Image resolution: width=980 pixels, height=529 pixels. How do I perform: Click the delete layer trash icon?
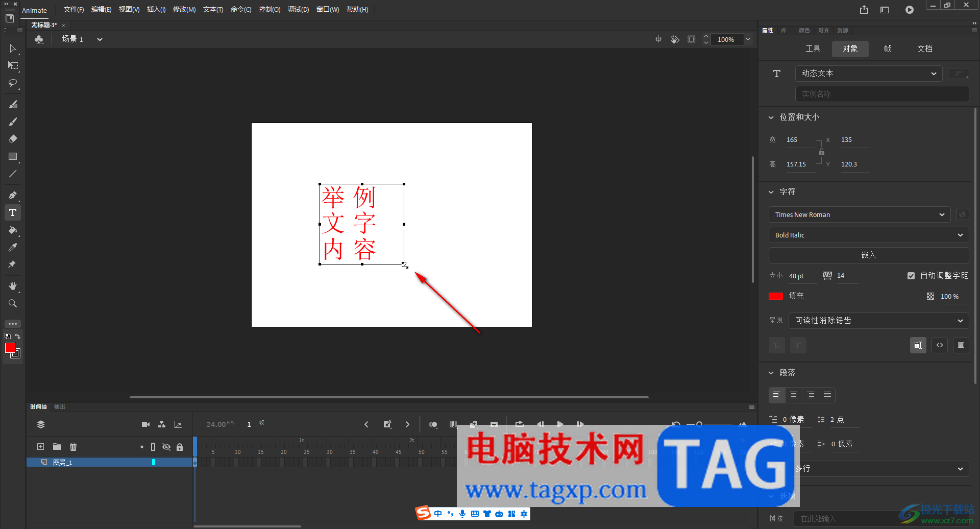[73, 447]
